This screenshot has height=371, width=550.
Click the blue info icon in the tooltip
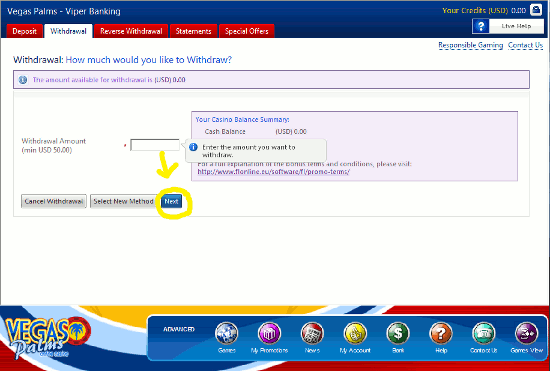click(x=193, y=147)
